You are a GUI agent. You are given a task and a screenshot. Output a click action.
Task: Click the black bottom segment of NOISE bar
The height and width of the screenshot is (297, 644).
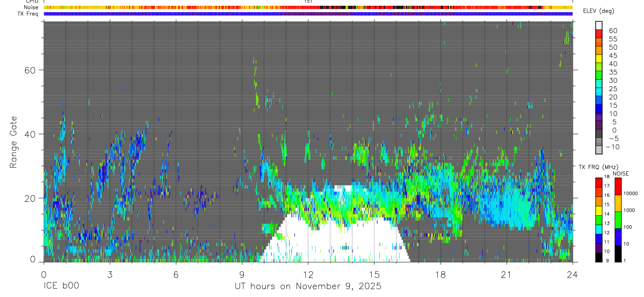(x=618, y=254)
